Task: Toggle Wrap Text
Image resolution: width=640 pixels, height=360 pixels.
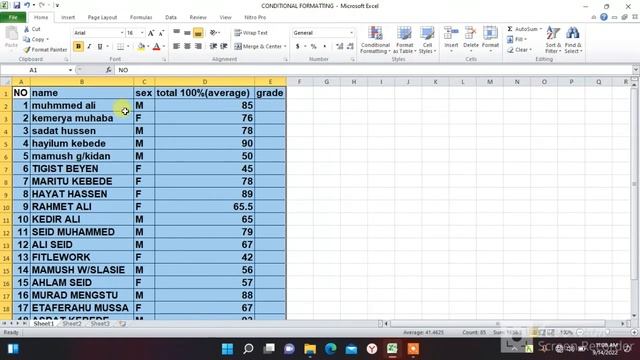Action: click(251, 33)
